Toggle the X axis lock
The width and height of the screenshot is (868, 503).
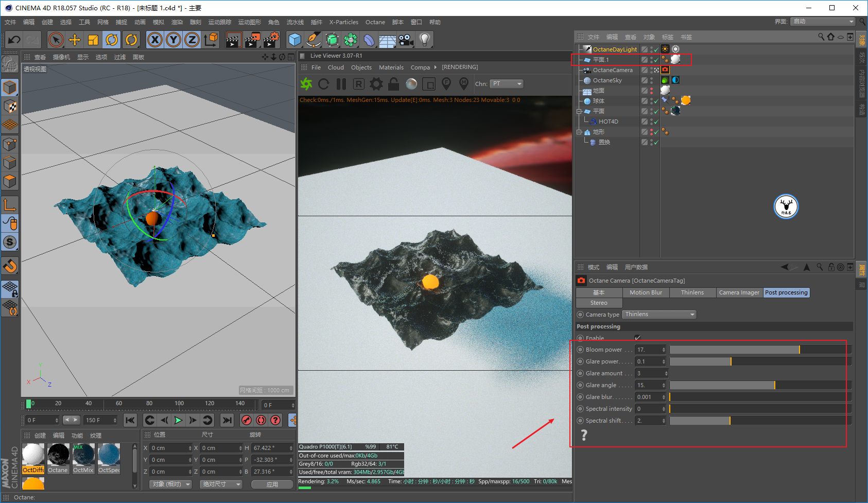click(155, 40)
